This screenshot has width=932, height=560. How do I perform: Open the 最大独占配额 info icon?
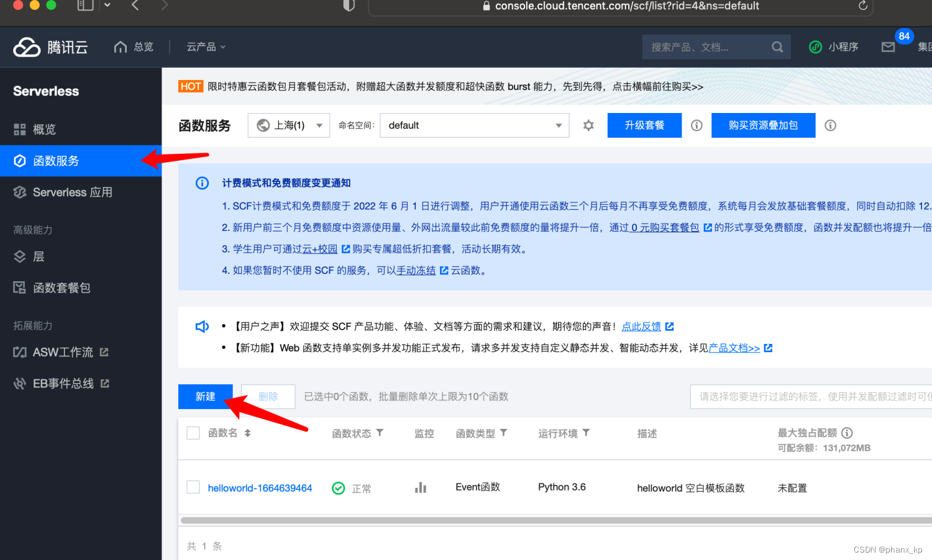tap(846, 433)
